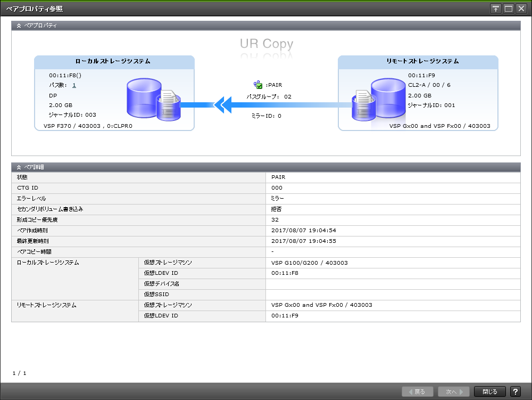The width and height of the screenshot is (532, 400).
Task: Select the CTG ID row
Action: [138, 188]
